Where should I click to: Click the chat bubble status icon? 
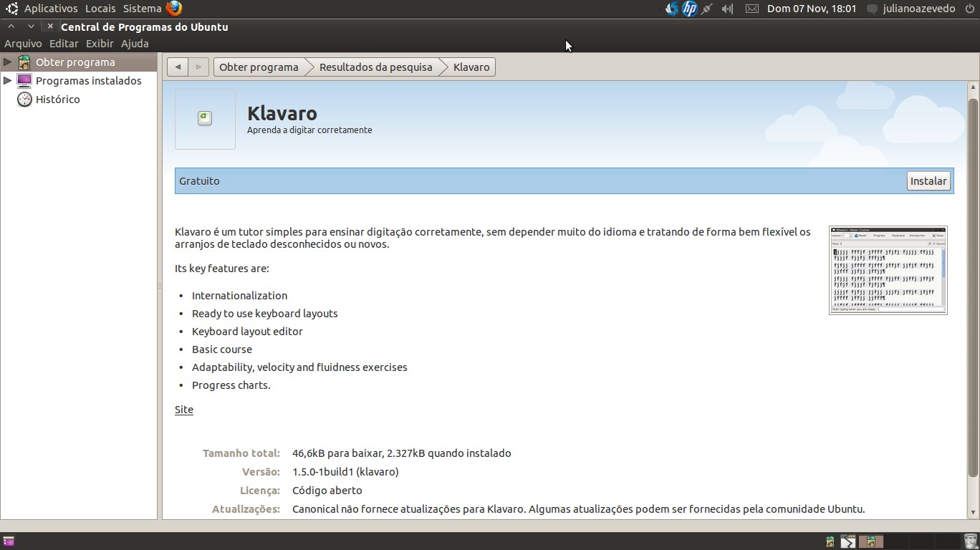(872, 9)
